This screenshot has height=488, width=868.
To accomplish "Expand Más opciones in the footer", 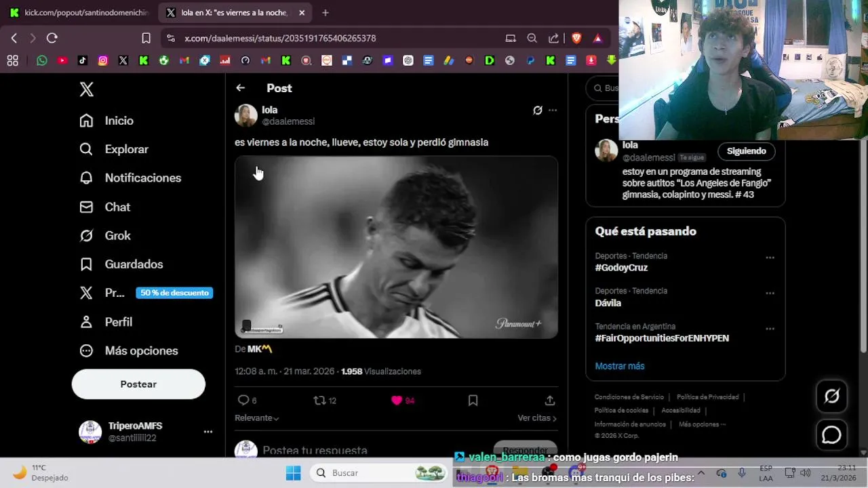I will coord(702,424).
